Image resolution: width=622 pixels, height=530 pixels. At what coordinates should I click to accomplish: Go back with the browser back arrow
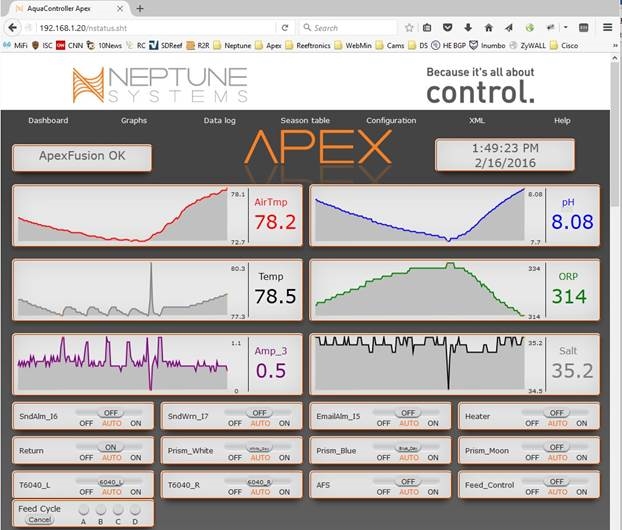coord(13,28)
